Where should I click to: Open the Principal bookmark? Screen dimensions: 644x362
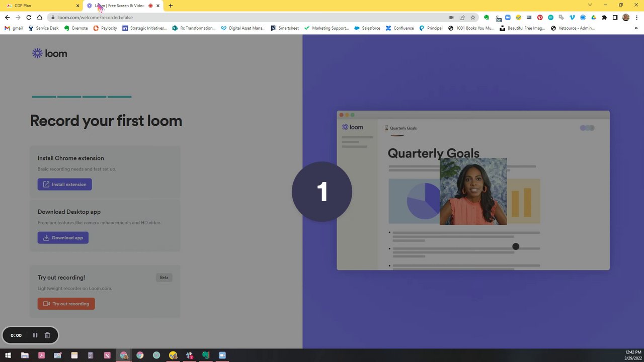tap(431, 28)
